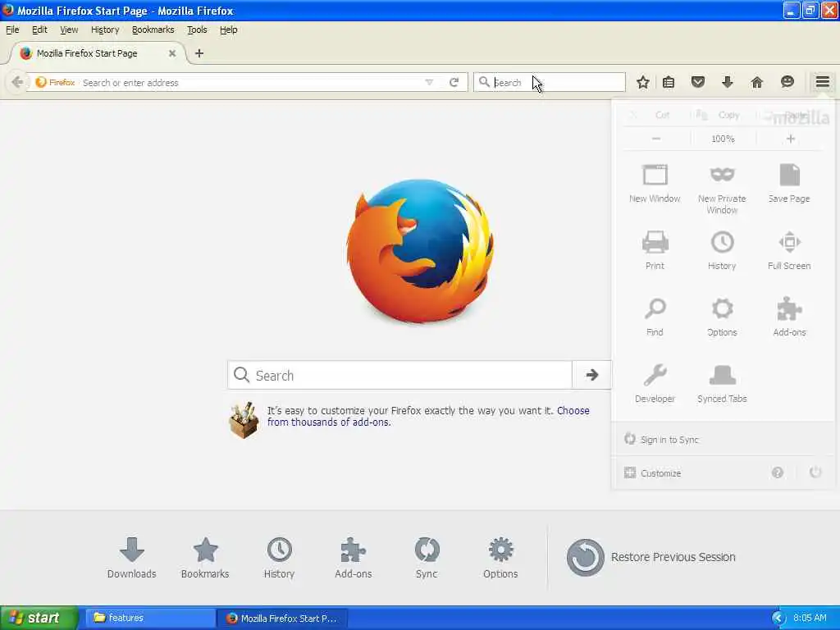
Task: Click Restore Previous Session
Action: click(651, 557)
